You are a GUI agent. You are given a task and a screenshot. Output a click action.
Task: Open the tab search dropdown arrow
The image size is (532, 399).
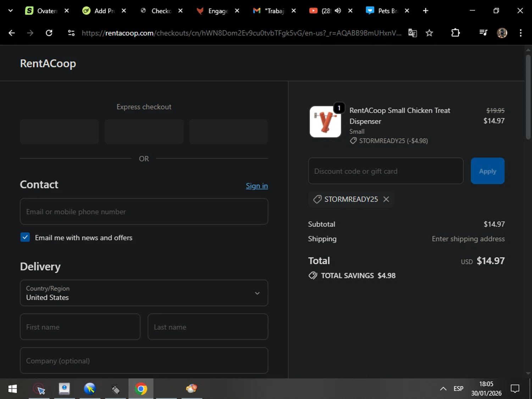10,11
